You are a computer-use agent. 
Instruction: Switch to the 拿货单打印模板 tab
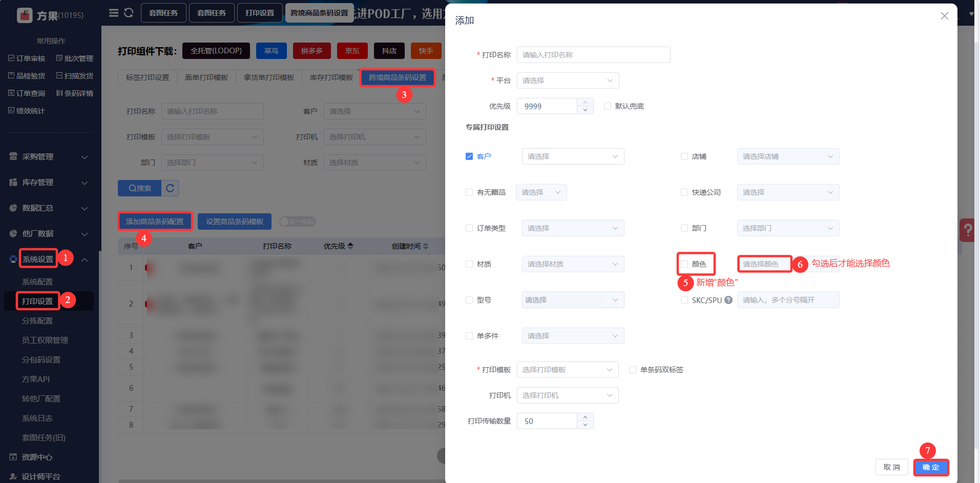[269, 77]
